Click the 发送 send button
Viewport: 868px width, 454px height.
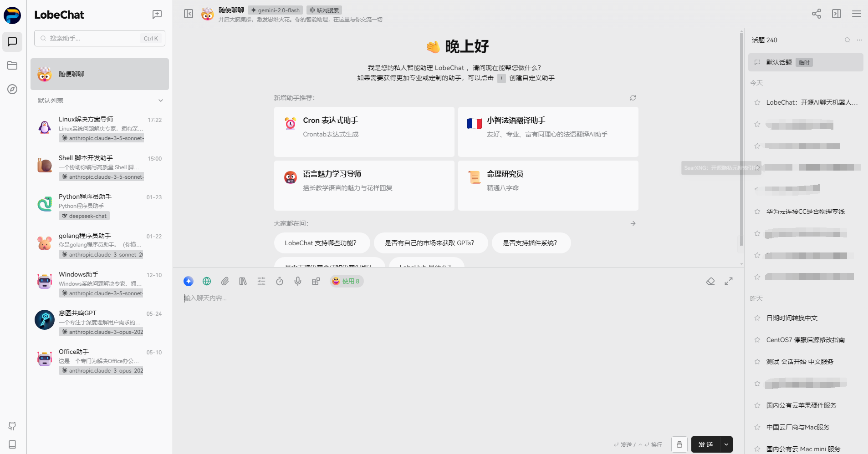click(x=706, y=444)
